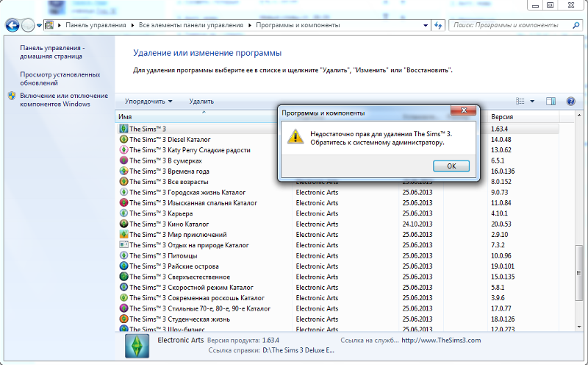Toggle the preview pane icon

tap(551, 101)
